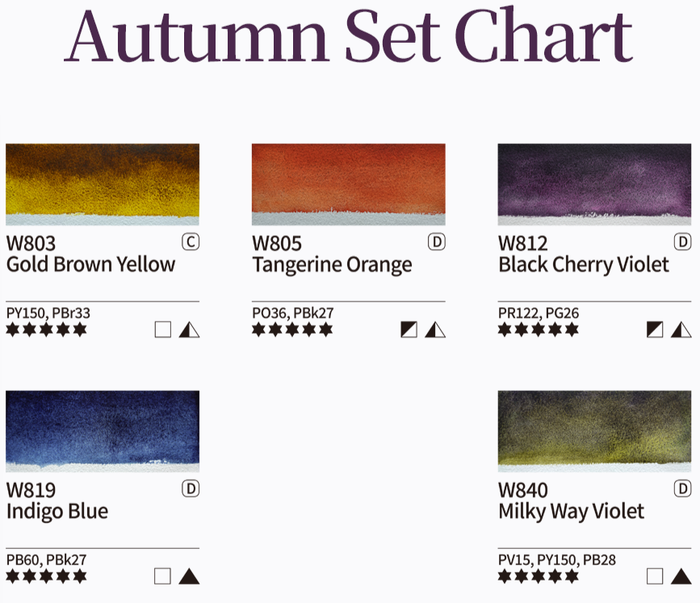
Task: Click the series C badge beside W803
Action: click(x=191, y=241)
